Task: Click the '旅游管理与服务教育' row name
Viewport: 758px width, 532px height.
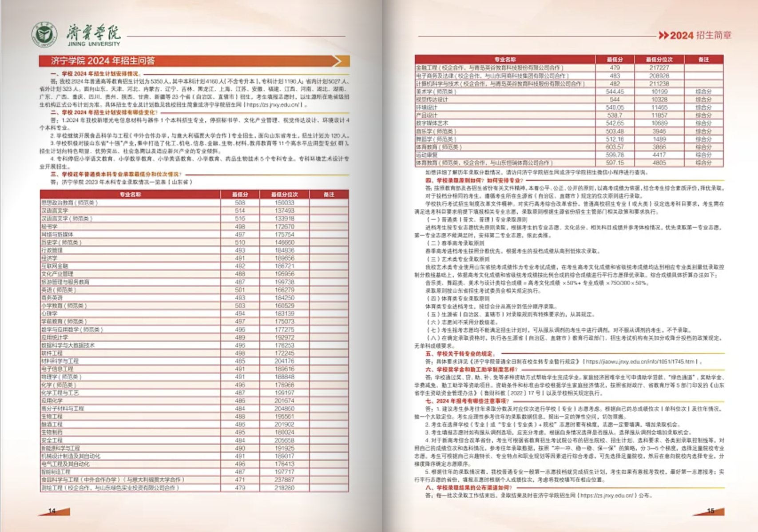Action: (65, 282)
